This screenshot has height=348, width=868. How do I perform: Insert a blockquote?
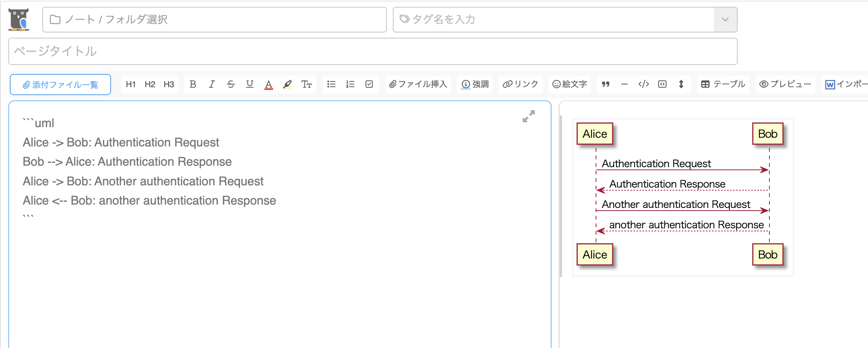605,84
